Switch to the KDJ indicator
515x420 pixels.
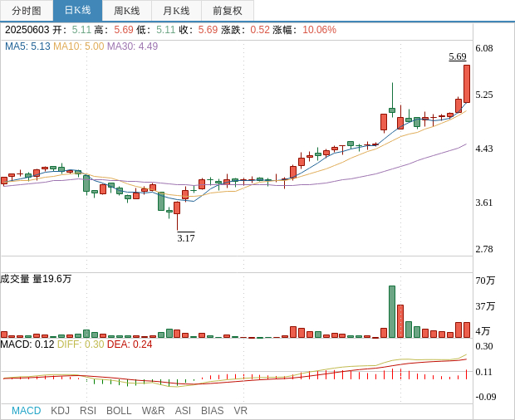click(x=60, y=411)
